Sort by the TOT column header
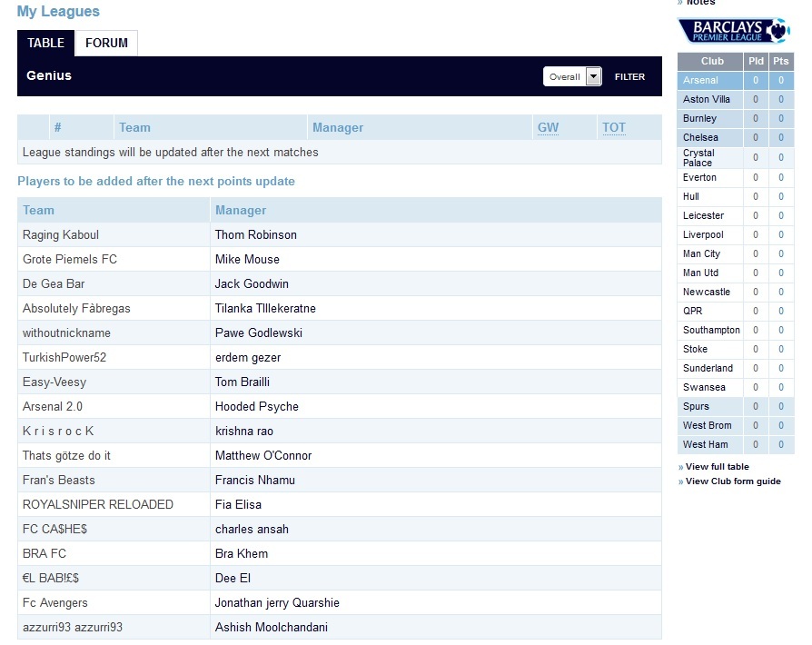The height and width of the screenshot is (645, 812). coord(614,128)
